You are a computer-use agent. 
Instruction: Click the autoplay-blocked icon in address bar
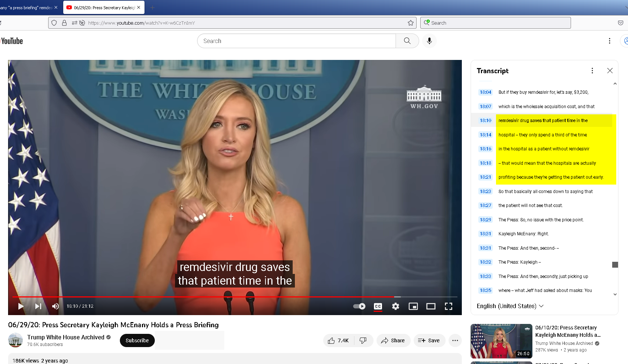tap(82, 23)
